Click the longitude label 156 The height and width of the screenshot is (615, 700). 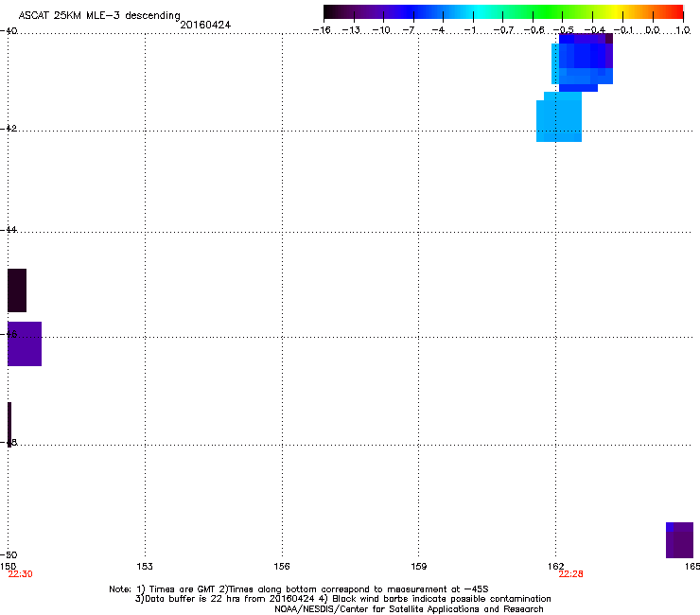pyautogui.click(x=282, y=567)
